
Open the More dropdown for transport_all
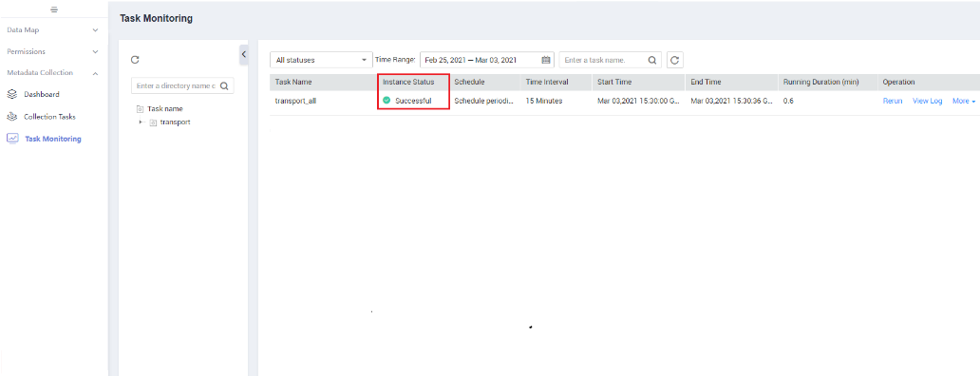pos(963,101)
